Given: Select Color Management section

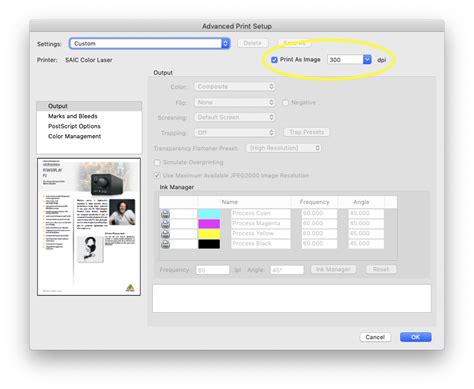Looking at the screenshot, I should [75, 136].
